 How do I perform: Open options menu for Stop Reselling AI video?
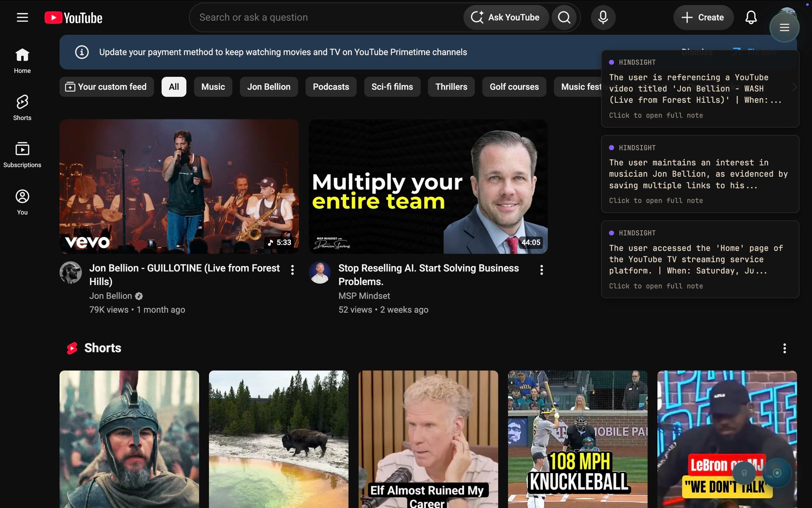(x=541, y=270)
